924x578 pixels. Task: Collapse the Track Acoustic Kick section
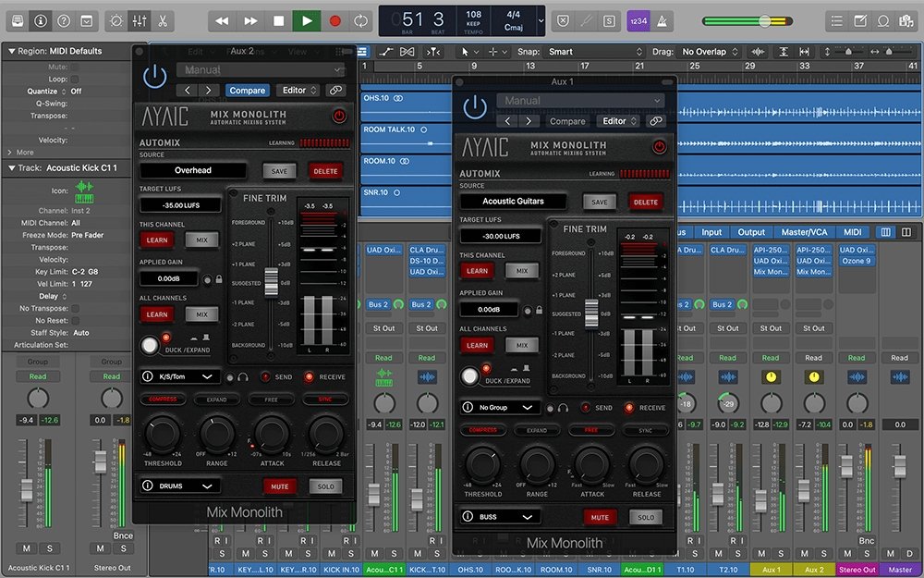(x=11, y=168)
